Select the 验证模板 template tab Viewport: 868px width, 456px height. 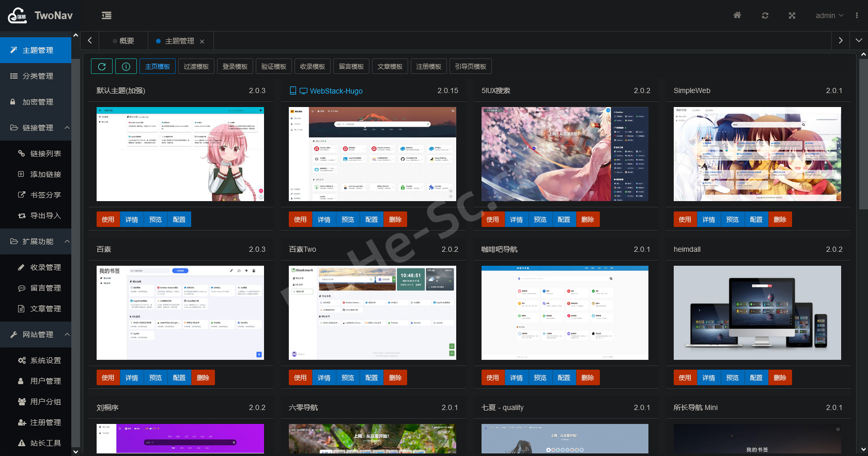click(x=274, y=66)
